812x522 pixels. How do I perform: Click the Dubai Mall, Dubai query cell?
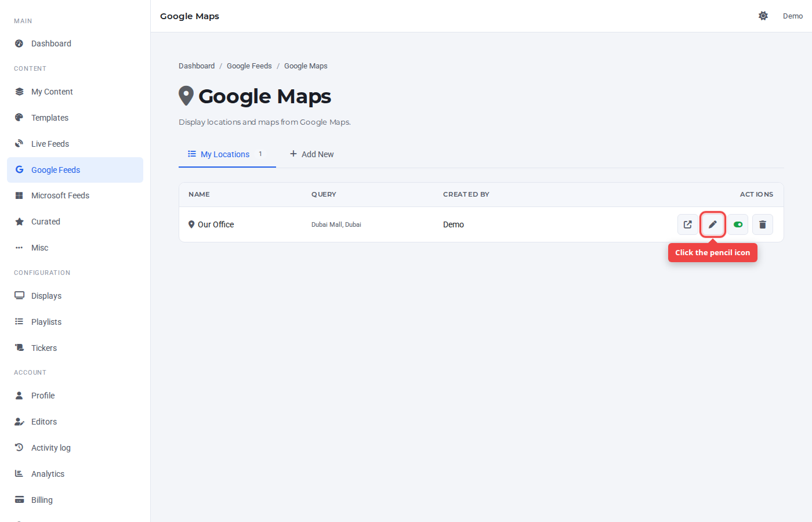pos(336,224)
